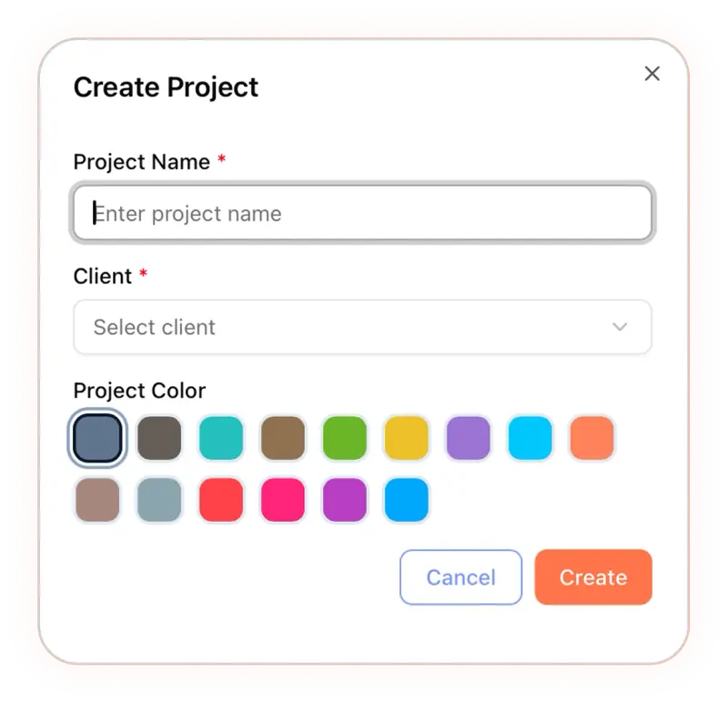Select the yellow project color
The height and width of the screenshot is (703, 728).
pyautogui.click(x=407, y=438)
